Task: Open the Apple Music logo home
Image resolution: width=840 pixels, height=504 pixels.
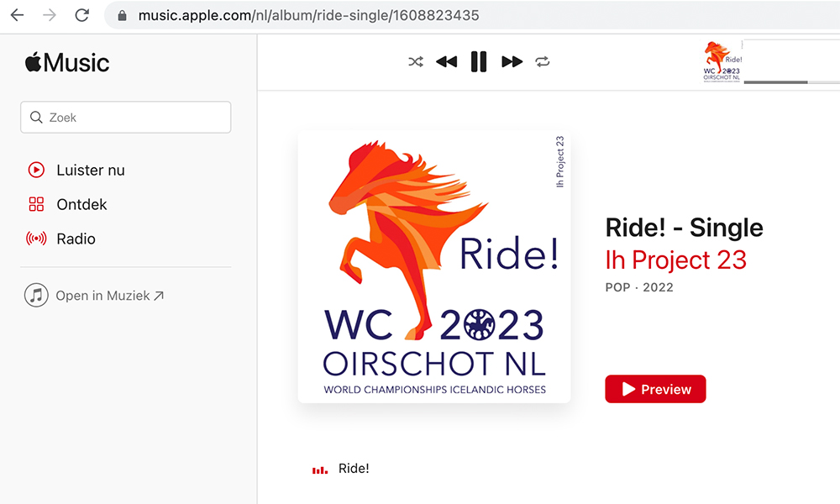Action: click(x=67, y=63)
